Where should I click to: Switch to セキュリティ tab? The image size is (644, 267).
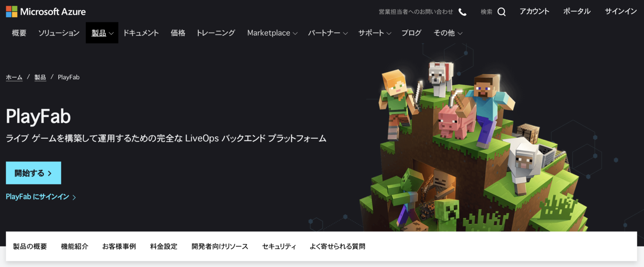279,246
